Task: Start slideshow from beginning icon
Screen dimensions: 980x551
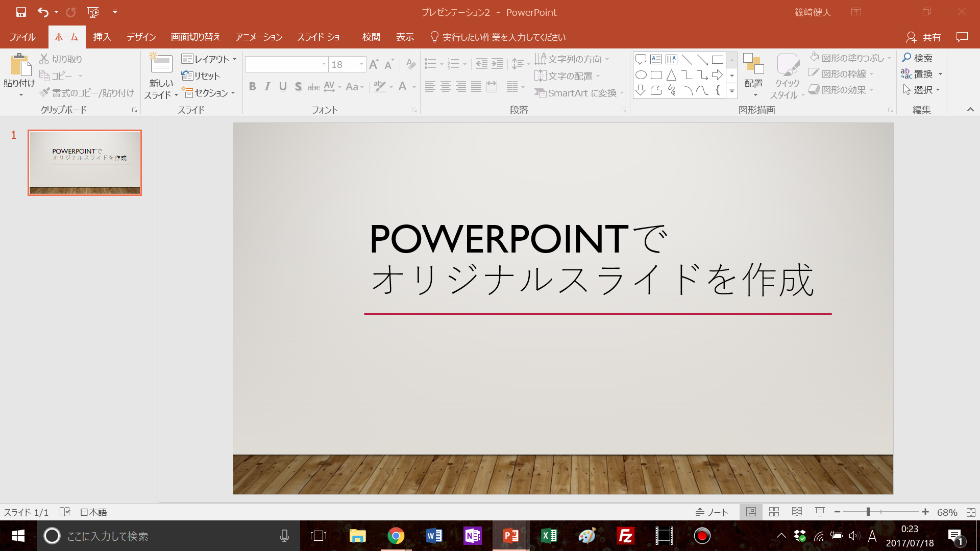Action: click(x=93, y=12)
